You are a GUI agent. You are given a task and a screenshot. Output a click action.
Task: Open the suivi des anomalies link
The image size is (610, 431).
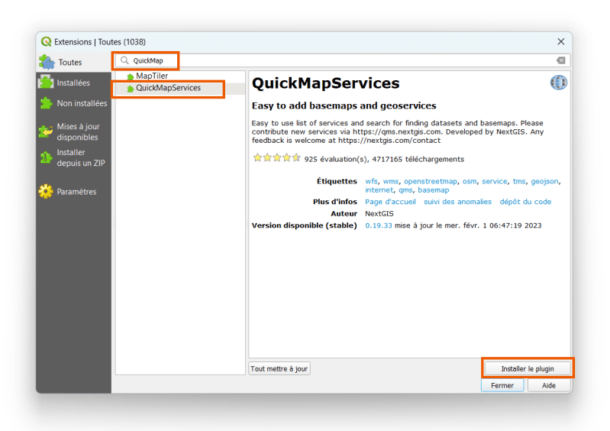pos(458,201)
